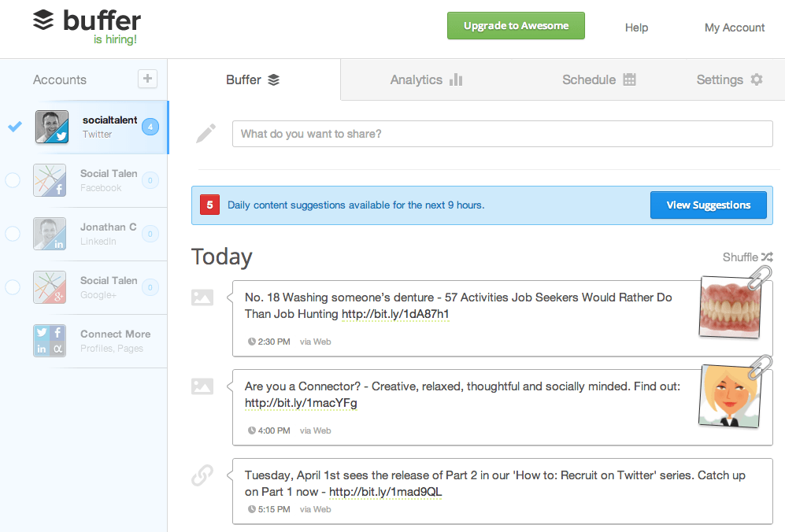Click LinkedIn account queue count badge
Screen dimensions: 785x532
coord(150,234)
